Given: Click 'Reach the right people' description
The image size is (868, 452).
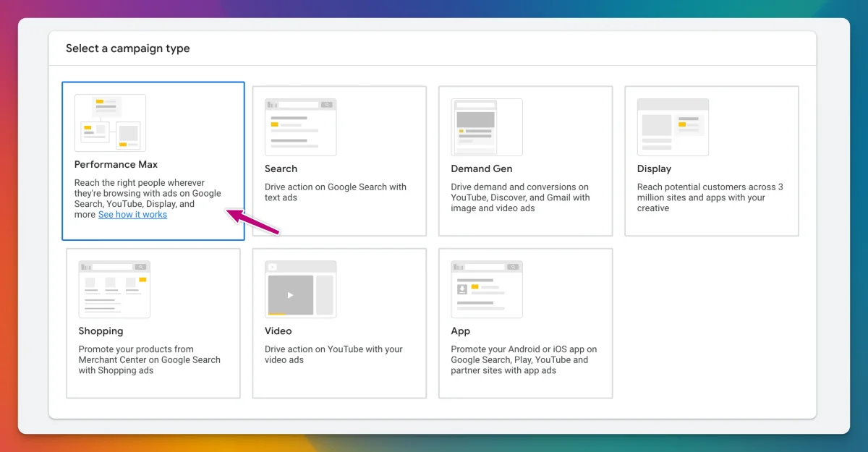Looking at the screenshot, I should tap(148, 199).
